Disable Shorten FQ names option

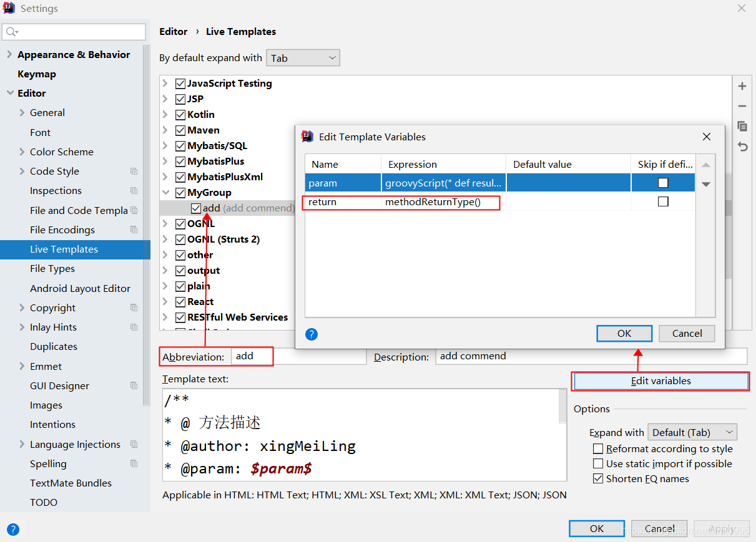point(598,479)
